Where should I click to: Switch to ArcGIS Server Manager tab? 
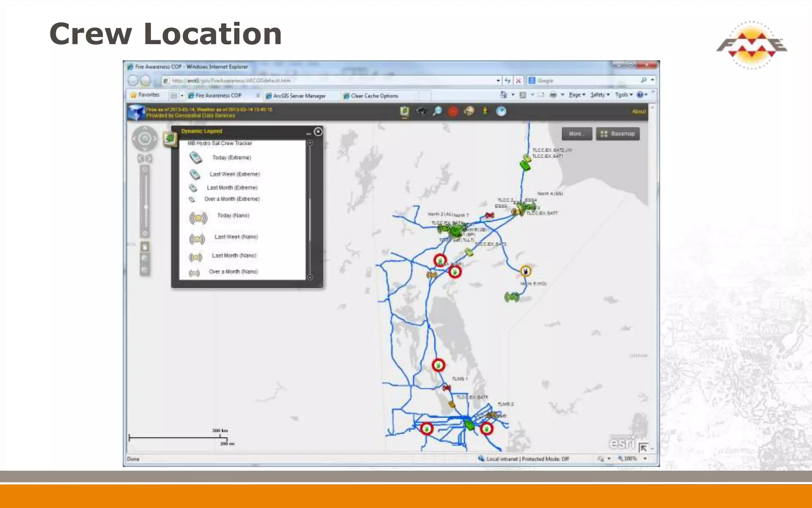[x=299, y=96]
